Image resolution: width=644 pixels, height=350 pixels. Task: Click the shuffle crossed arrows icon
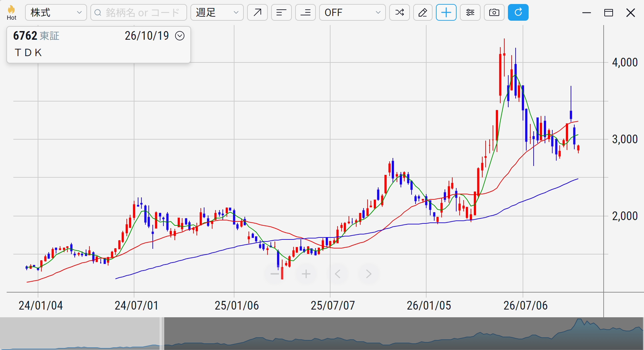pos(400,13)
